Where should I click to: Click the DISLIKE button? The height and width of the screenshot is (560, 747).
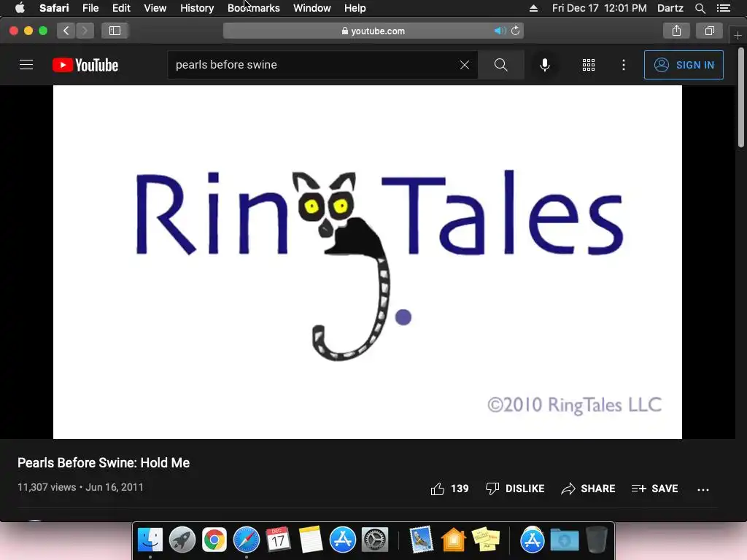pyautogui.click(x=515, y=489)
